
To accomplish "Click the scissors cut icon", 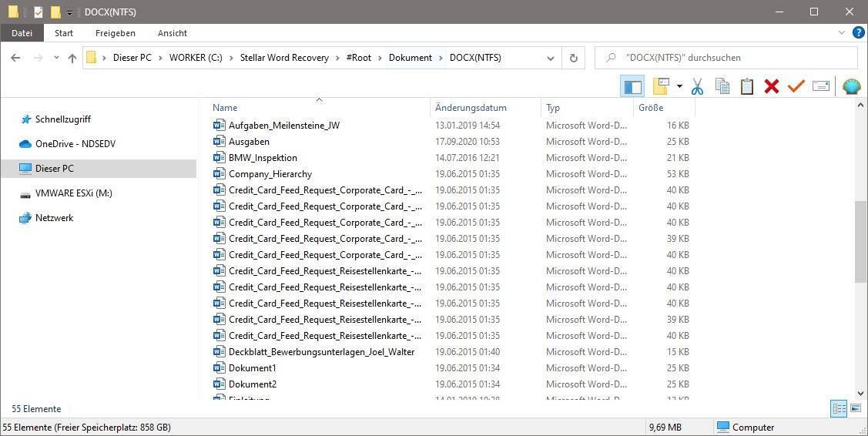I will tap(697, 86).
